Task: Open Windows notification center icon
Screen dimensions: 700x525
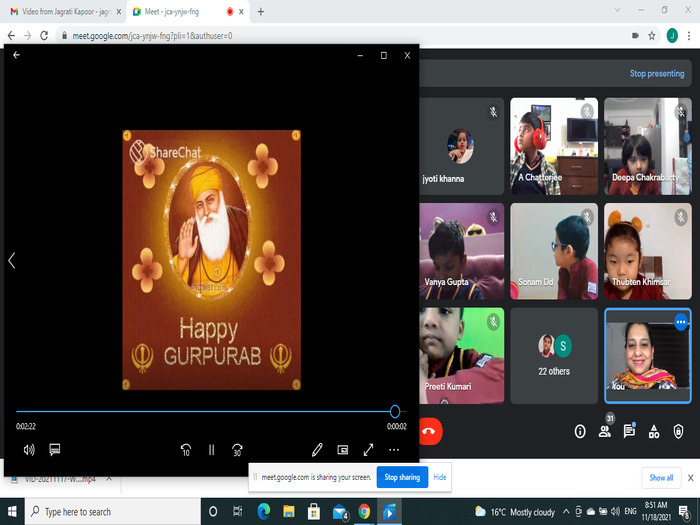Action: point(684,512)
